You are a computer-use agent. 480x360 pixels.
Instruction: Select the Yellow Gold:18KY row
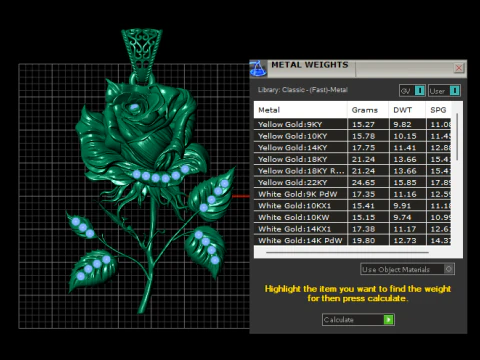(352, 159)
